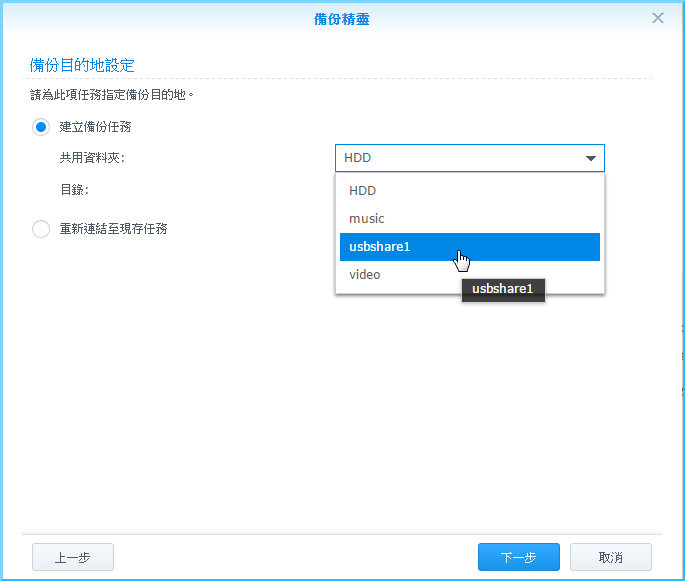
Task: Select the 建立備份任務 radio button
Action: (41, 127)
